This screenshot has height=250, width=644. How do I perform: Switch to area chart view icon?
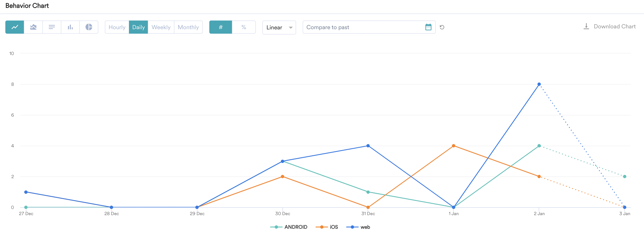tap(33, 27)
